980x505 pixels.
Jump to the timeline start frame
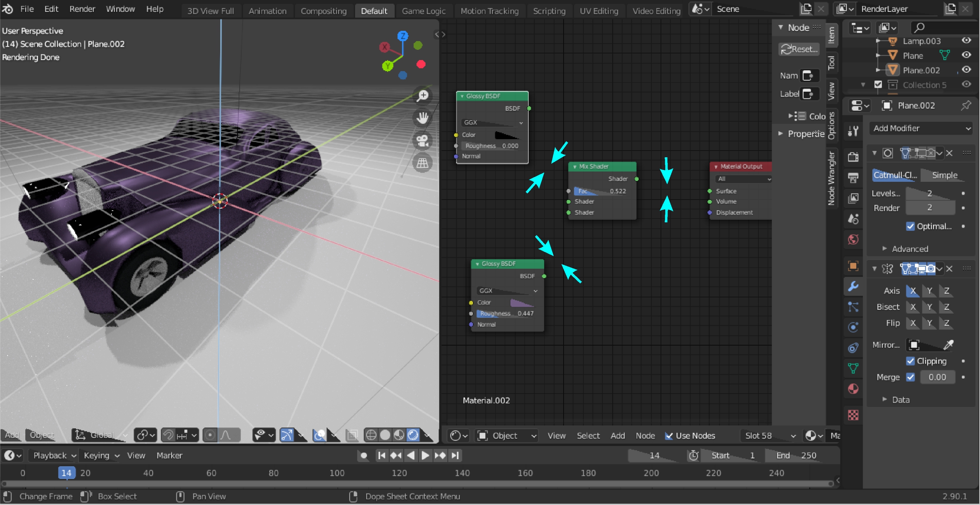click(382, 456)
